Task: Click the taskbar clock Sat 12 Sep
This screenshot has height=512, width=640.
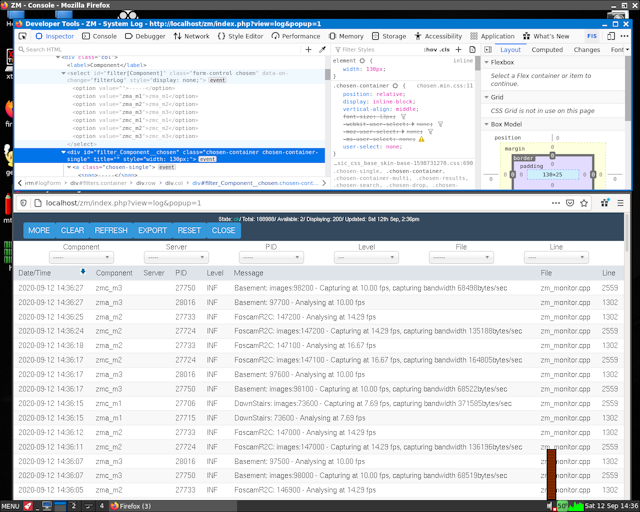Action: click(x=611, y=506)
